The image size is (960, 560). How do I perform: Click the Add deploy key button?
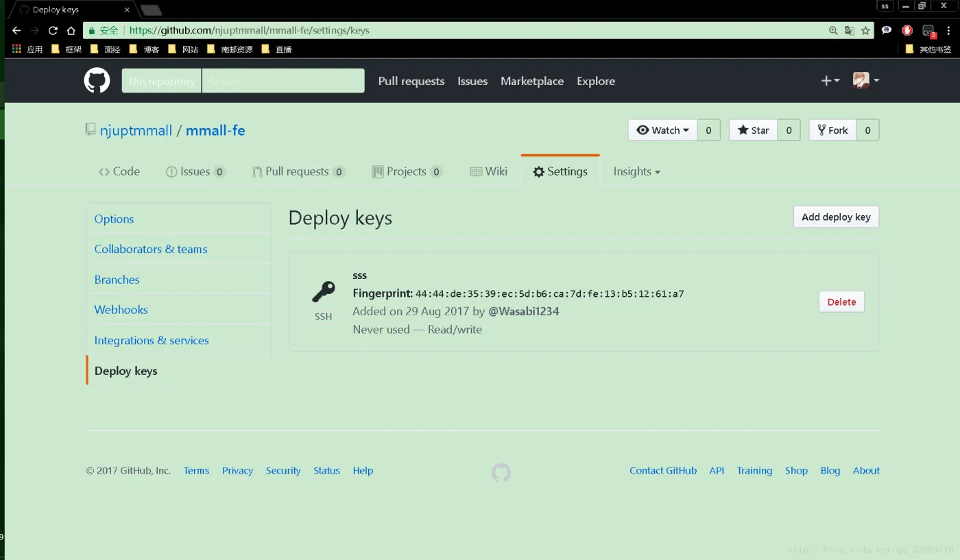click(x=836, y=217)
